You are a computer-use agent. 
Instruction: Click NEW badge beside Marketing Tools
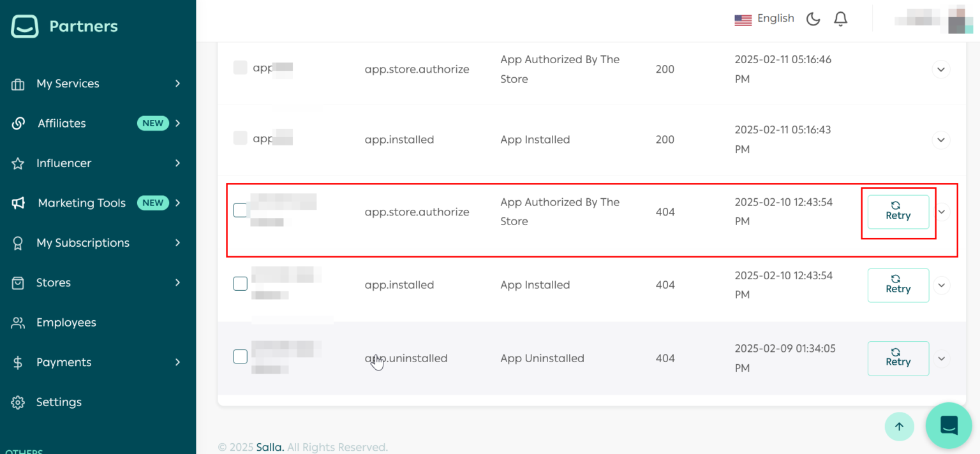click(153, 203)
